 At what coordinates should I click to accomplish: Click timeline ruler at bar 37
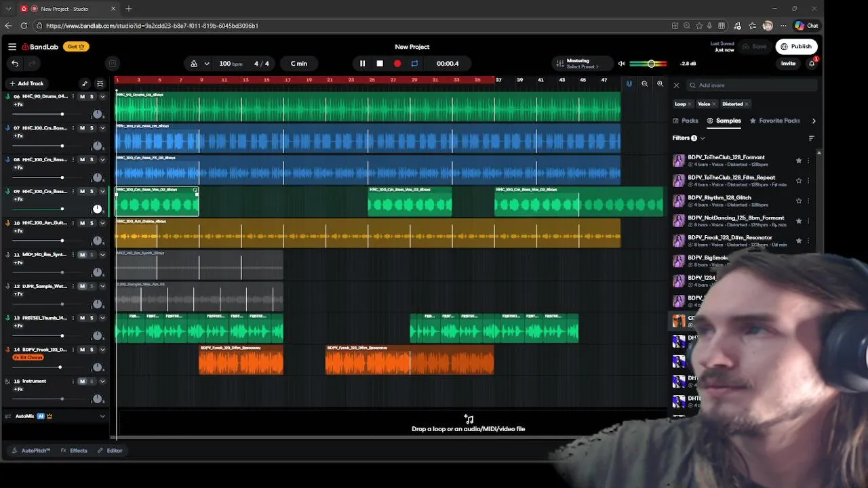498,80
